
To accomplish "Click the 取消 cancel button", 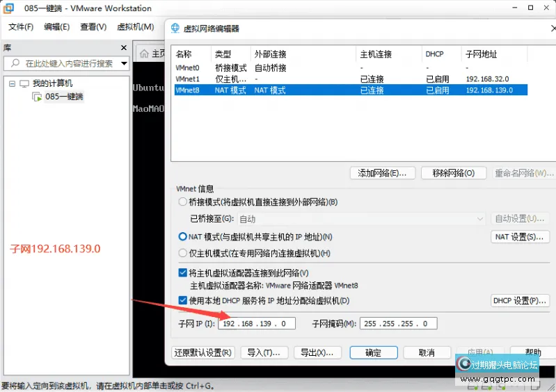I will (427, 352).
